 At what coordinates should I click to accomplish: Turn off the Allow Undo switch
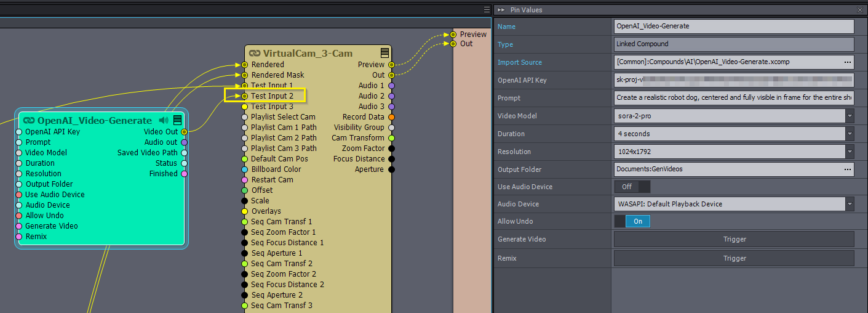632,221
